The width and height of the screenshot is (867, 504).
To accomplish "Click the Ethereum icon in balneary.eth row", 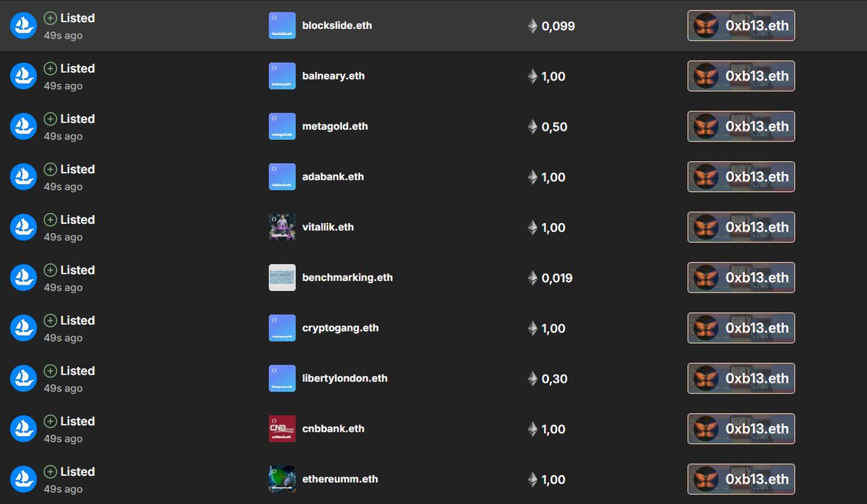I will [532, 77].
